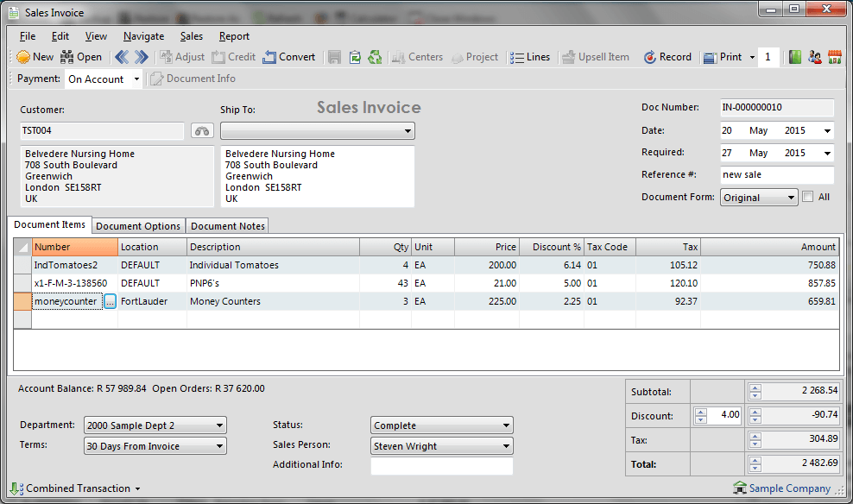Click the calendar icon at toolbar end
The width and height of the screenshot is (853, 504).
pos(835,57)
